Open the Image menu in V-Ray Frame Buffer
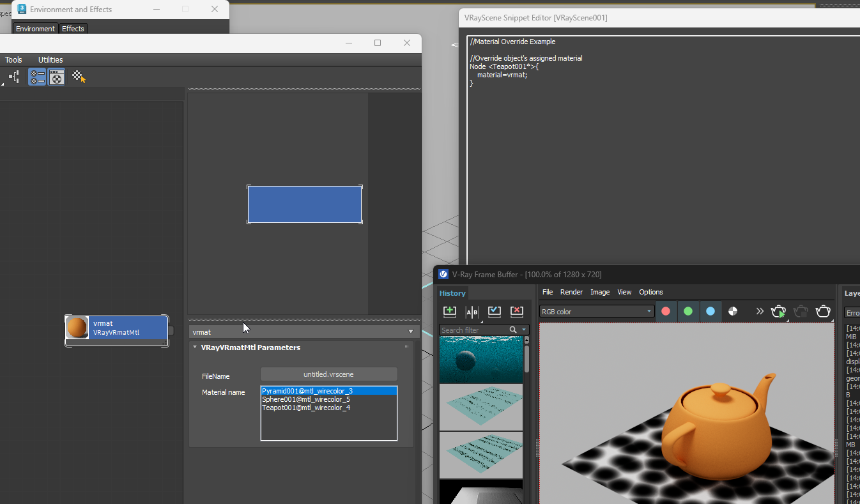 pos(600,292)
